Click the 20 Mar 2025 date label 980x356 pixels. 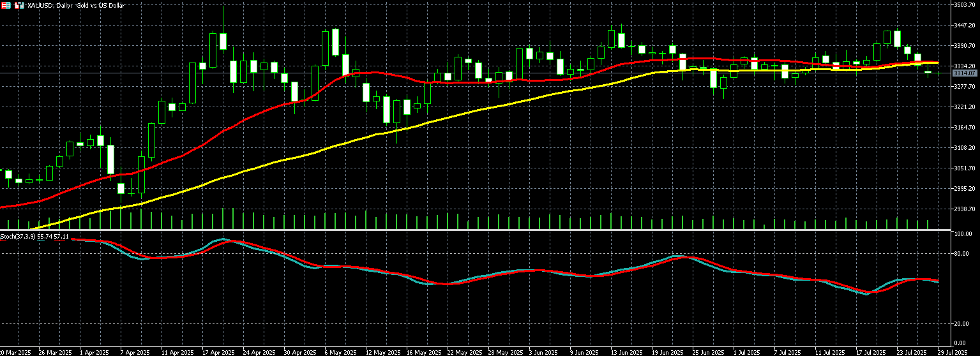15,352
